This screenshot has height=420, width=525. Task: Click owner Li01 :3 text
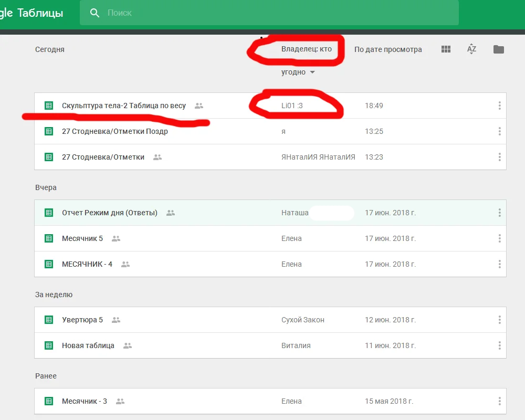point(292,106)
